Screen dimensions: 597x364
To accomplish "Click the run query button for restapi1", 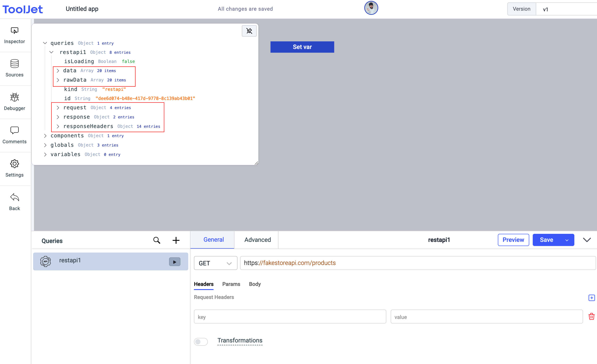I will click(x=174, y=262).
